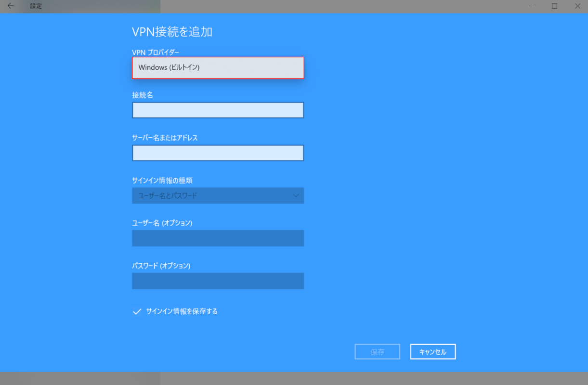Open the VPN プロバイダー dropdown showing Windows (ビルトイン)

[218, 68]
